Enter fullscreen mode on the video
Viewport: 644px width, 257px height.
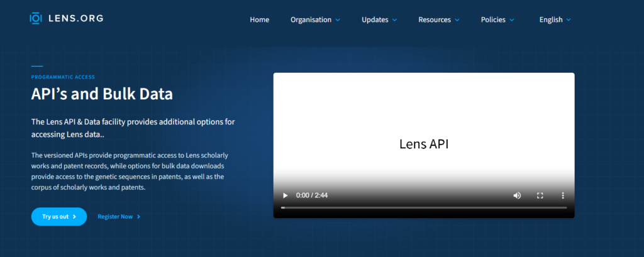coord(540,195)
